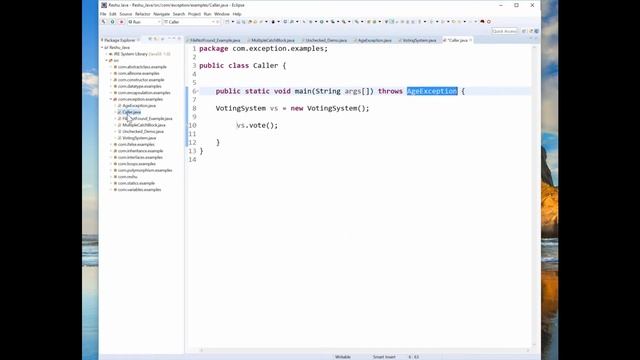Click Collapse All icon in Package Explorer
This screenshot has width=640, height=360.
tap(150, 39)
